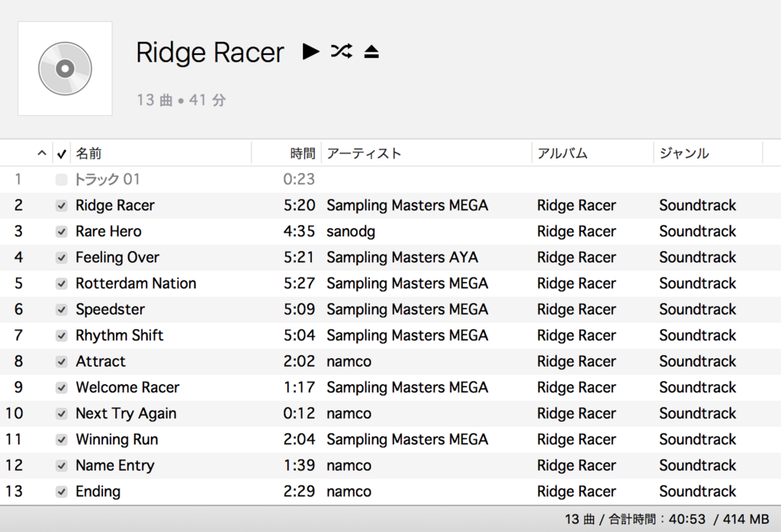Sort tracks by the 名前 column

pos(85,152)
